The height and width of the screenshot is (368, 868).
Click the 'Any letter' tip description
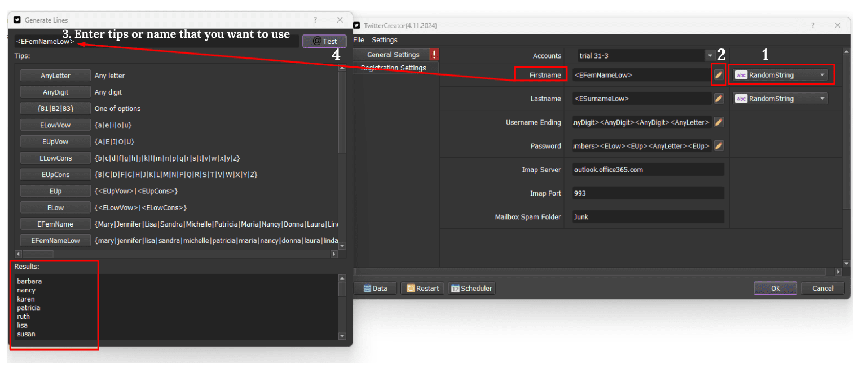point(110,76)
